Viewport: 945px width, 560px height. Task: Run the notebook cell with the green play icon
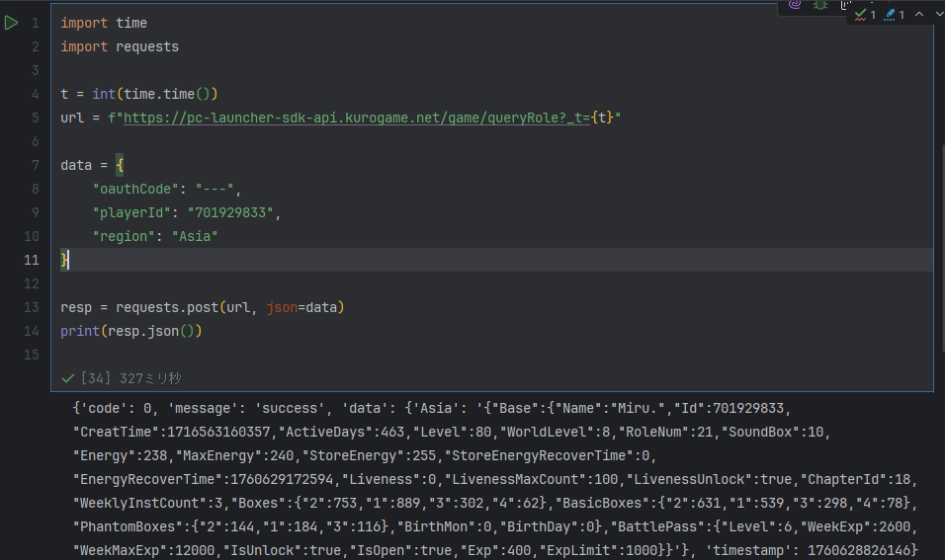click(x=11, y=23)
